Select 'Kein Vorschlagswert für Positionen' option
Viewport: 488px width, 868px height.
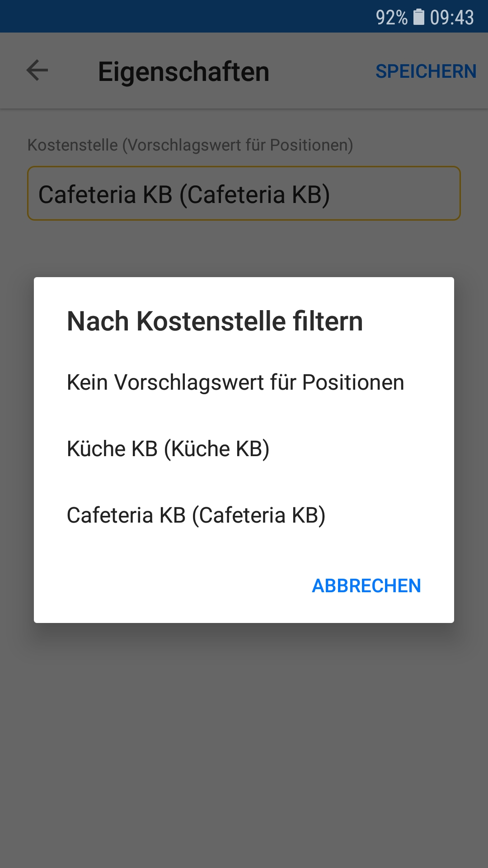[235, 382]
